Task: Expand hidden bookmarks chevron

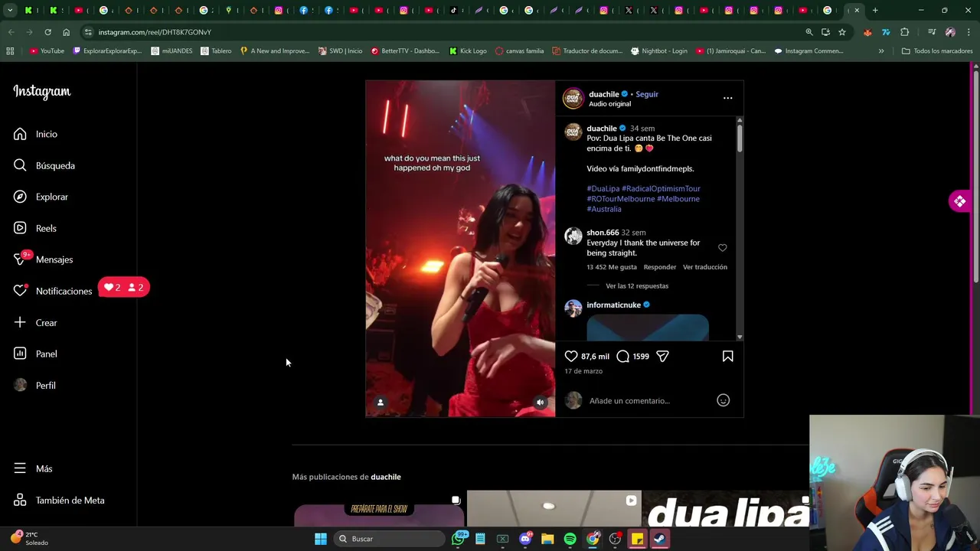Action: (x=881, y=51)
